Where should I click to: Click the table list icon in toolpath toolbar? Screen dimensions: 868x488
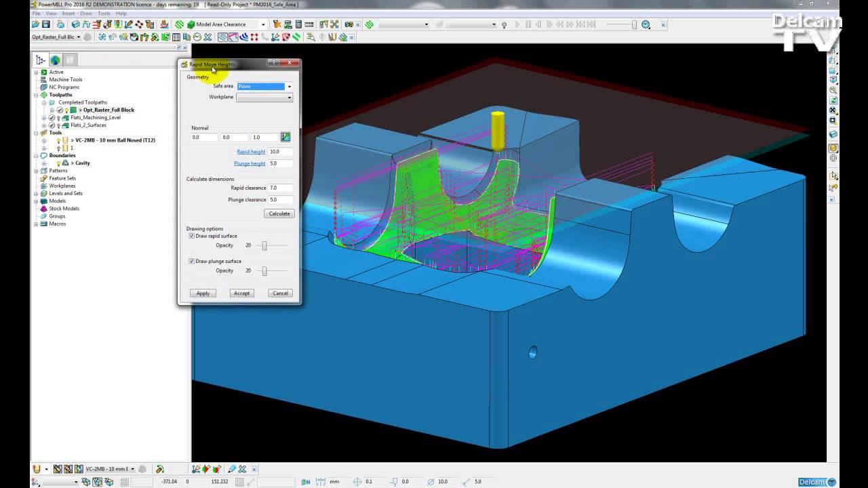pyautogui.click(x=176, y=37)
